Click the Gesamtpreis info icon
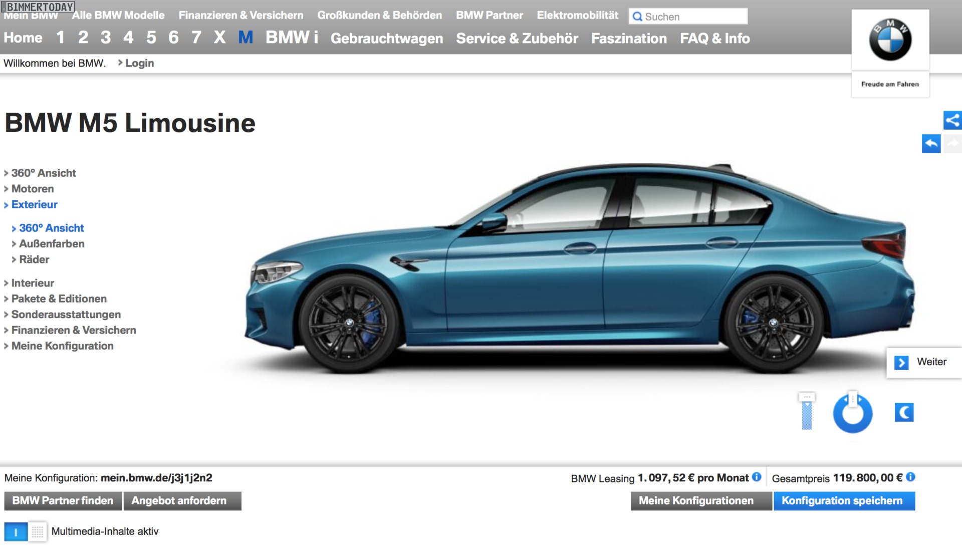 tap(910, 477)
